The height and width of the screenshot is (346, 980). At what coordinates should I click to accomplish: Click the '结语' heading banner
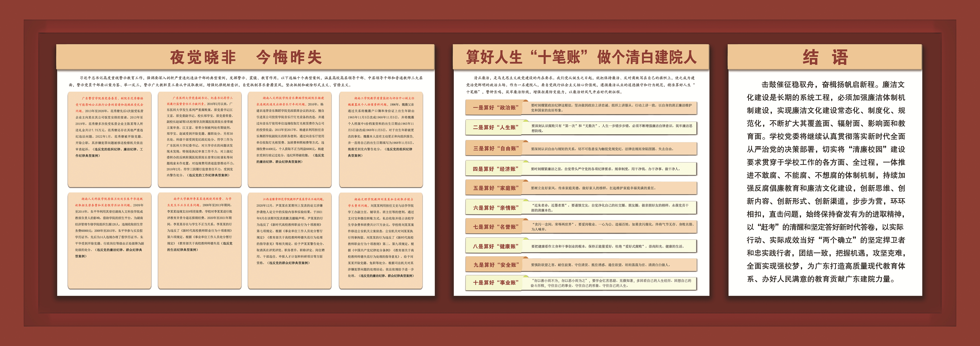pos(824,57)
